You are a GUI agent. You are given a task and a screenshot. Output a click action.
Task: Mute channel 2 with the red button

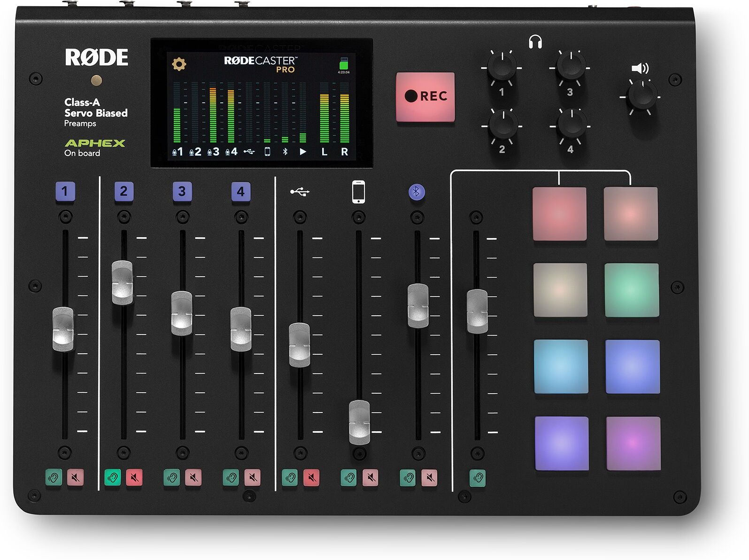tap(134, 478)
